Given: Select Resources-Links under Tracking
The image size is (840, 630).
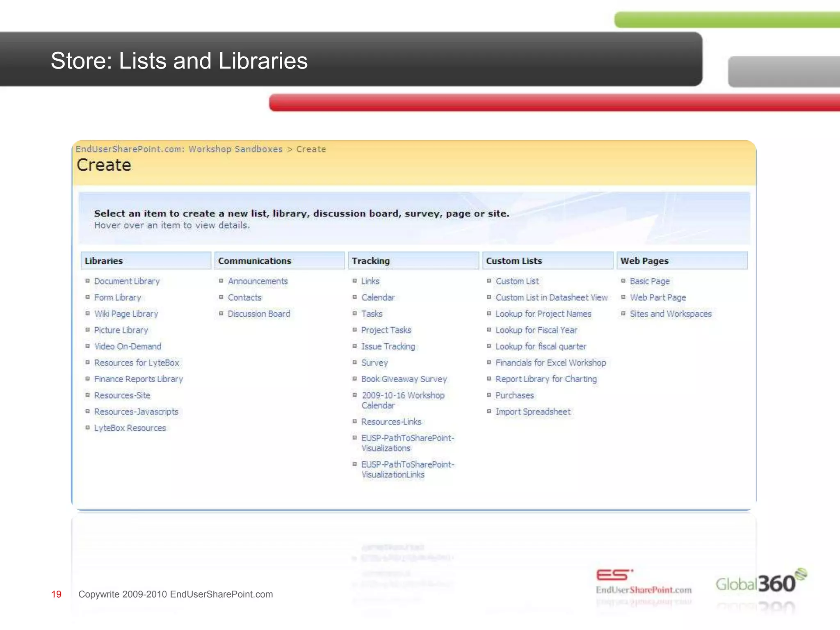Looking at the screenshot, I should (391, 422).
